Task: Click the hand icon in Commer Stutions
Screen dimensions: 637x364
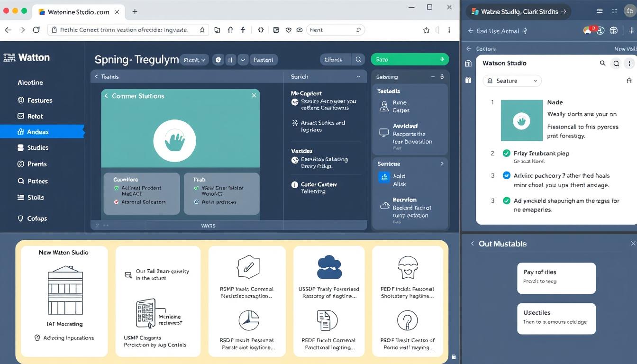Action: 175,141
